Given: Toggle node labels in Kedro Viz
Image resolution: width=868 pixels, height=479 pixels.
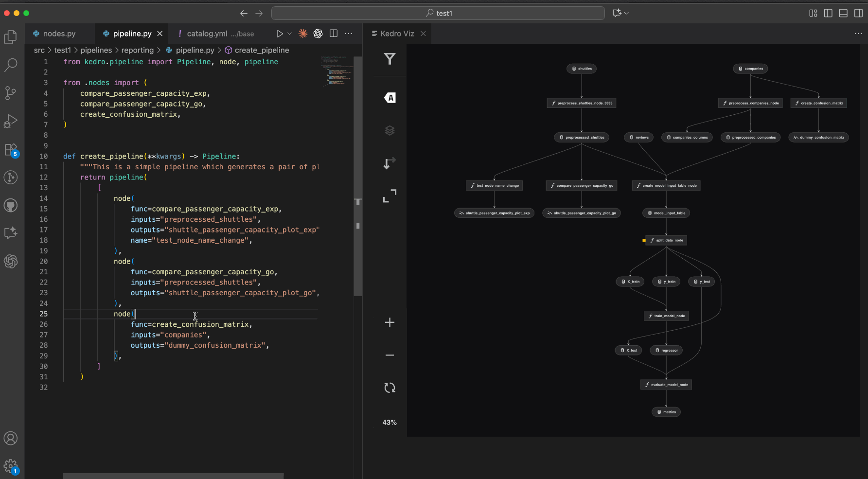Looking at the screenshot, I should [389, 97].
